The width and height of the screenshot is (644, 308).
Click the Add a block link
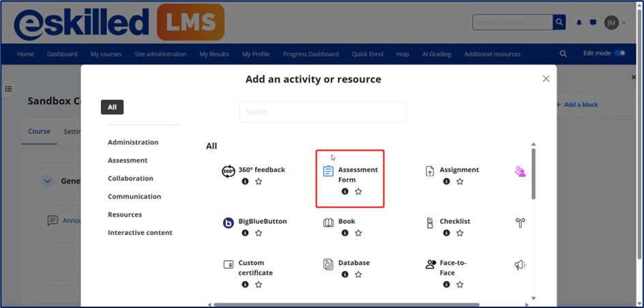(577, 104)
